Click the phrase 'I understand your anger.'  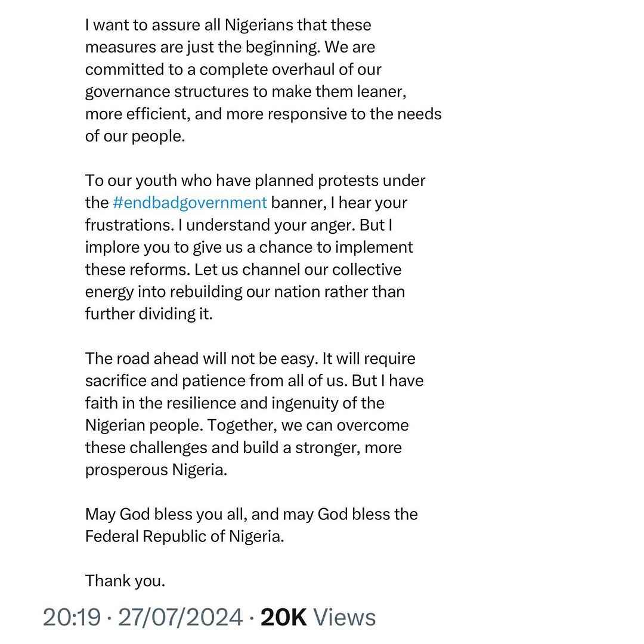tap(267, 225)
